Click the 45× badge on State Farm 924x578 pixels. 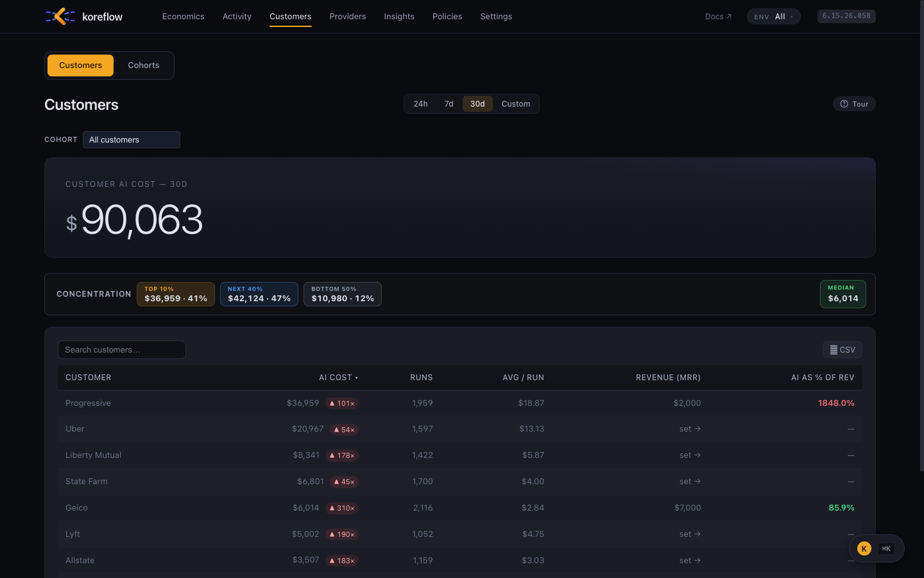[344, 482]
